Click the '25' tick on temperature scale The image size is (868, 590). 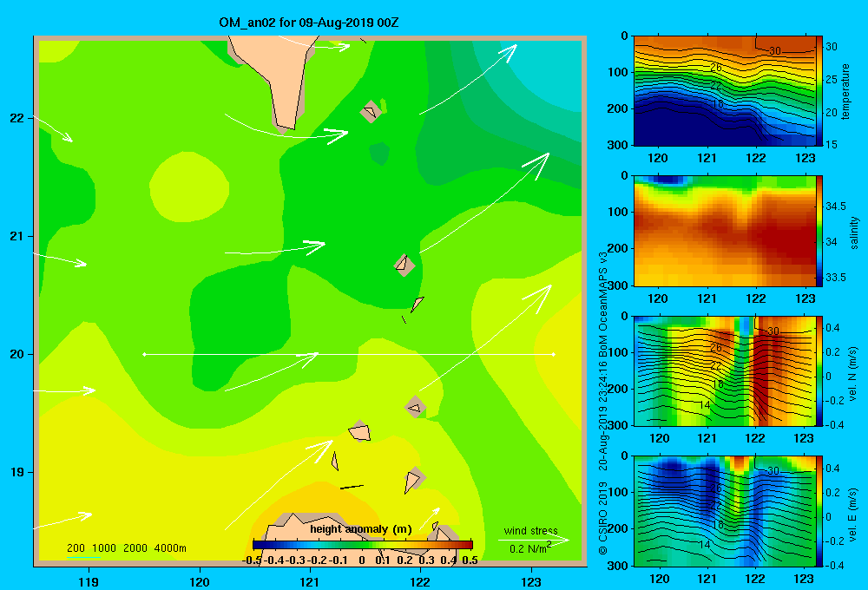[832, 80]
